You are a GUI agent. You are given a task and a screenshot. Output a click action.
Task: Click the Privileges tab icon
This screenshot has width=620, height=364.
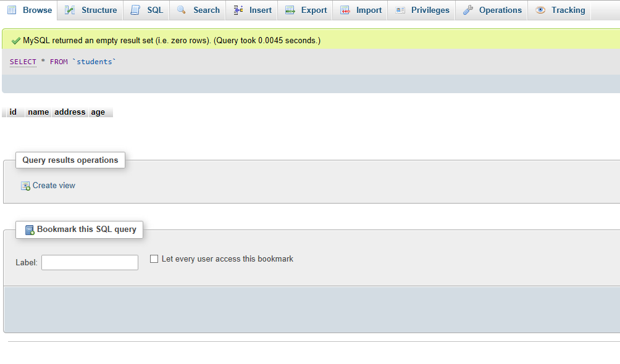[x=400, y=10]
